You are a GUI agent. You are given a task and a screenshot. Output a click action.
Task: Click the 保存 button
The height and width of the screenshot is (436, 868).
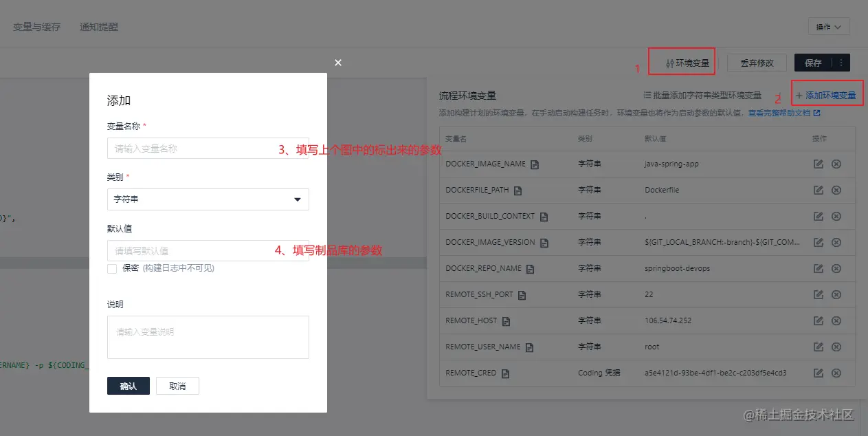(813, 63)
